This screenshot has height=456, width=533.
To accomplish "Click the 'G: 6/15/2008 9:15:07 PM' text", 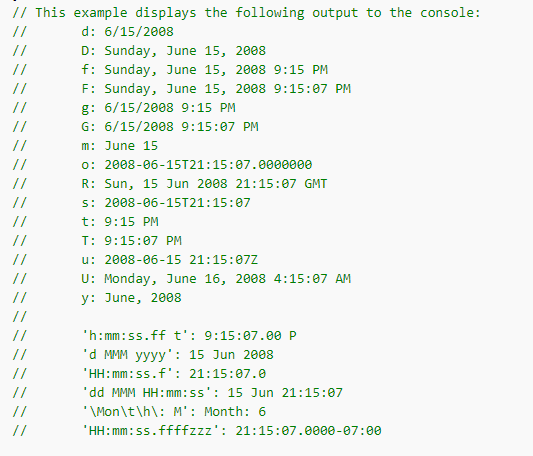I will [x=170, y=127].
